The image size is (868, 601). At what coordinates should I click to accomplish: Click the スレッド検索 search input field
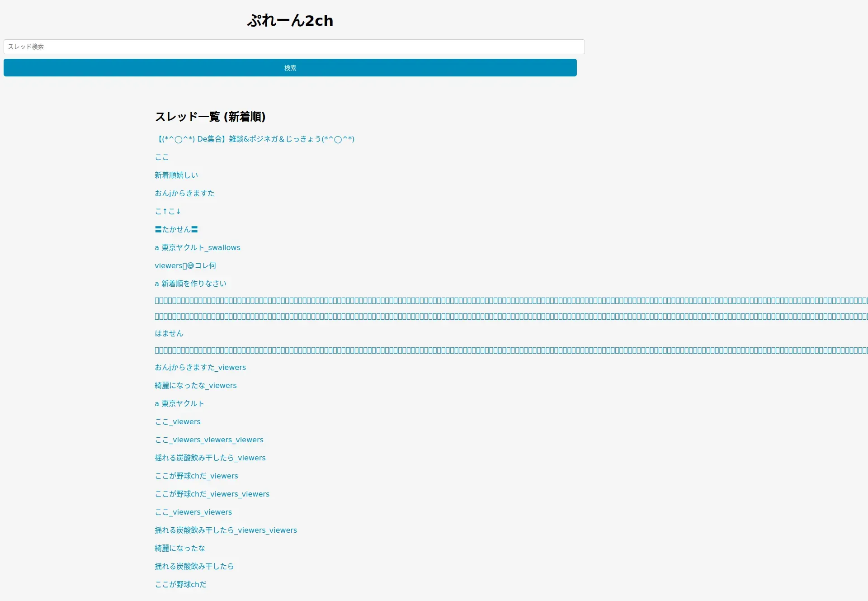pyautogui.click(x=294, y=47)
